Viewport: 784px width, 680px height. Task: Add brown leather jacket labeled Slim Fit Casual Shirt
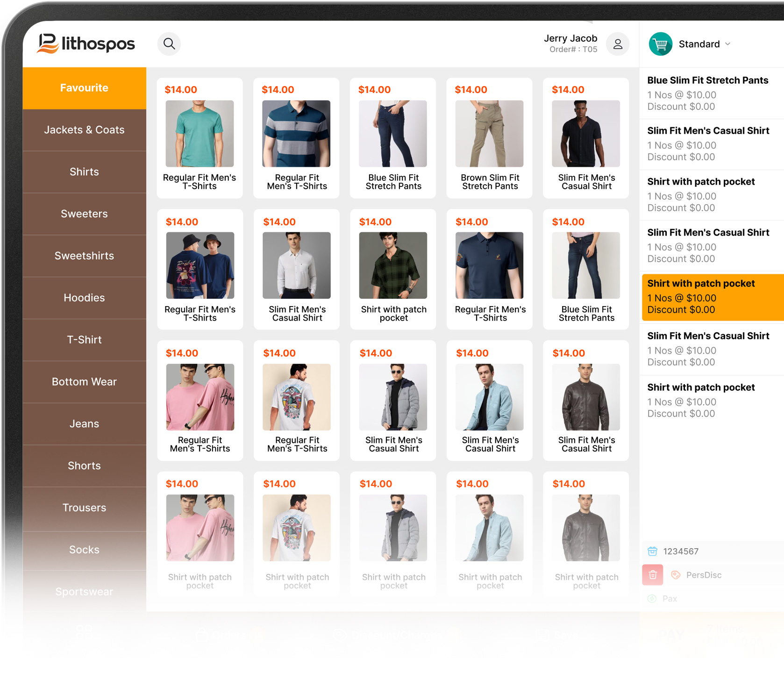coord(586,401)
